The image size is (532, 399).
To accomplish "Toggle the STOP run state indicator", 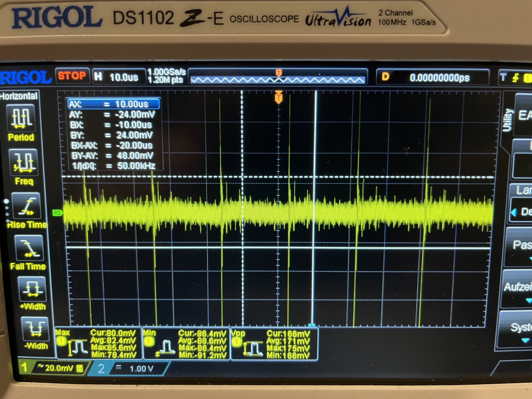I will 72,76.
